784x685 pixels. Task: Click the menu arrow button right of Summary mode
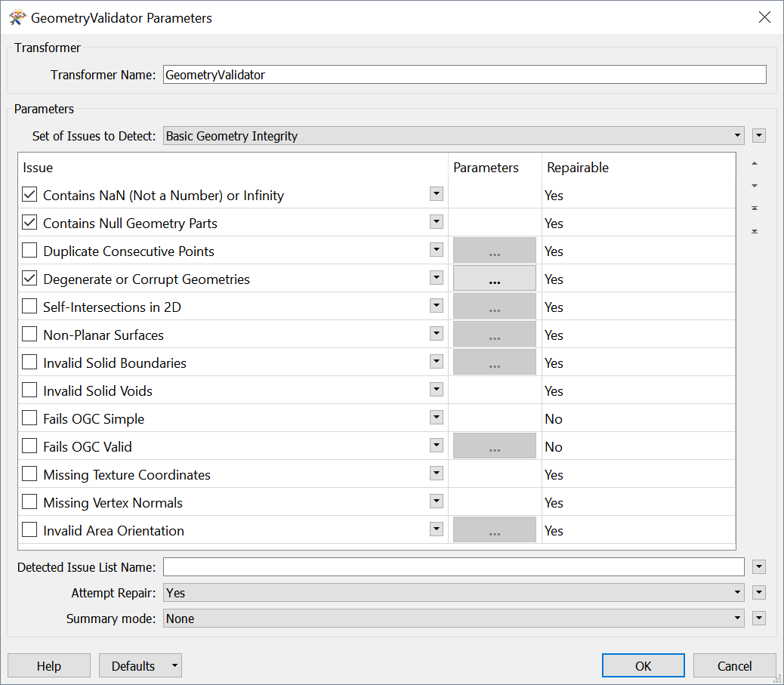[759, 619]
